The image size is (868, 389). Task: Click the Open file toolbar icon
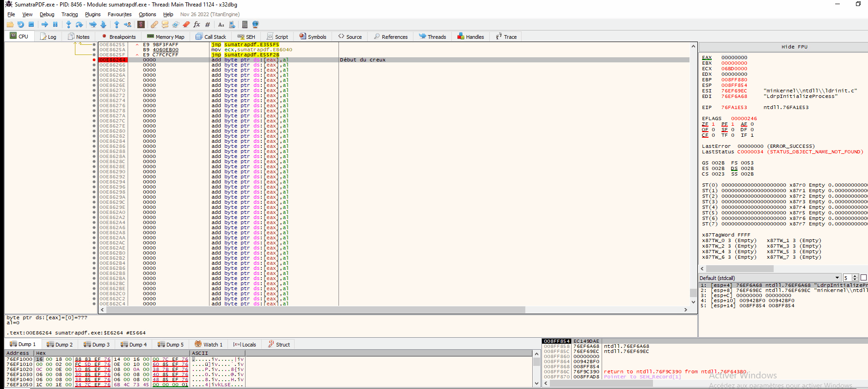(10, 24)
